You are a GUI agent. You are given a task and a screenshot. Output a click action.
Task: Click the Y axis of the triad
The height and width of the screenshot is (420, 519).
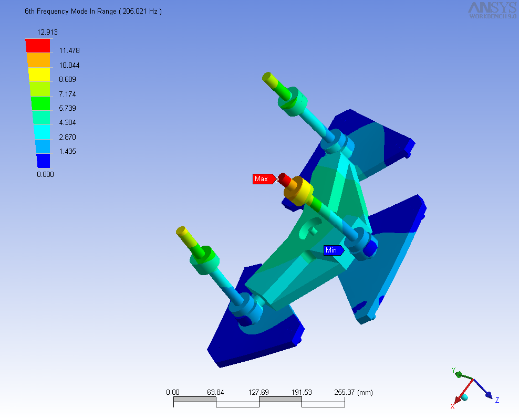click(463, 375)
